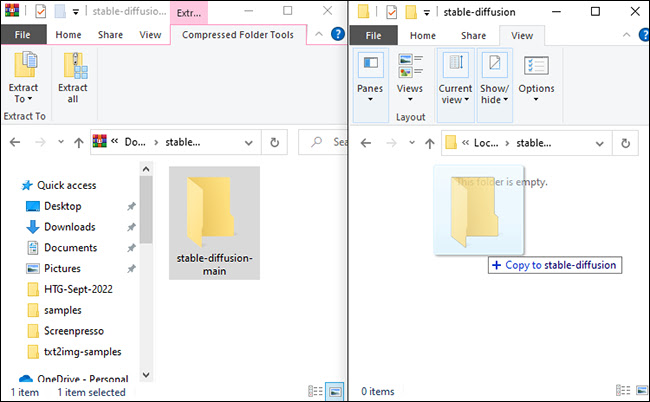Refresh the left window address bar
The width and height of the screenshot is (650, 402).
[x=274, y=143]
